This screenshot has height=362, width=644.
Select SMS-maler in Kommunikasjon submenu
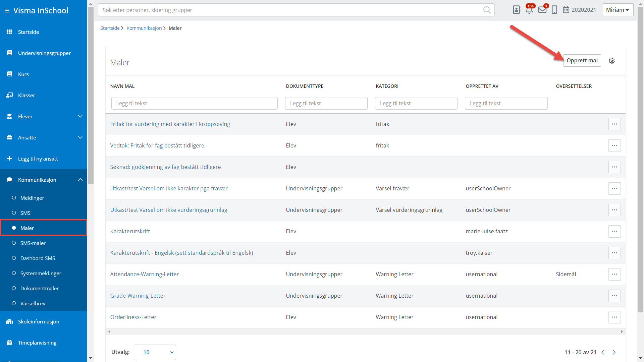pyautogui.click(x=33, y=243)
